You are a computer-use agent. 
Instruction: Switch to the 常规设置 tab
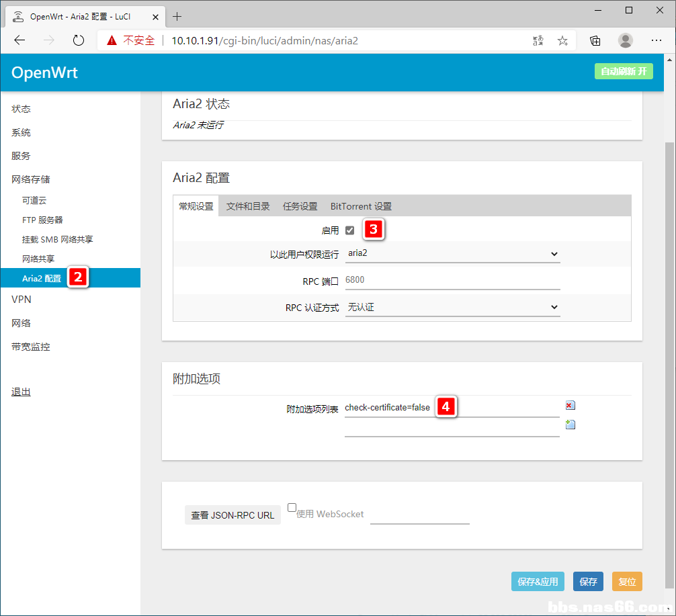point(196,206)
